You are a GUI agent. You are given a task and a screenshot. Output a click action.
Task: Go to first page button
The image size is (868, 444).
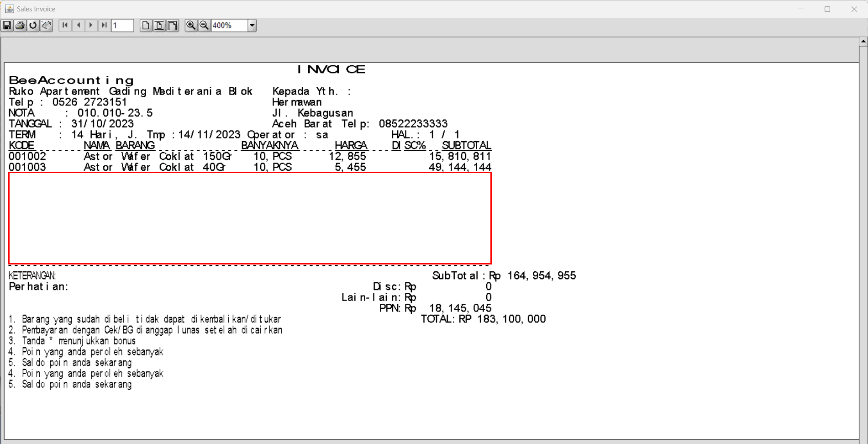pyautogui.click(x=65, y=26)
